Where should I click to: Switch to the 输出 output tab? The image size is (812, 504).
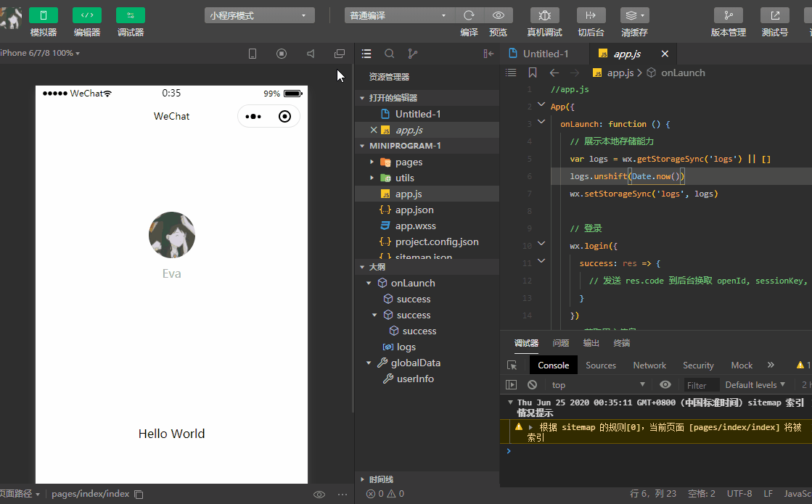coord(591,343)
